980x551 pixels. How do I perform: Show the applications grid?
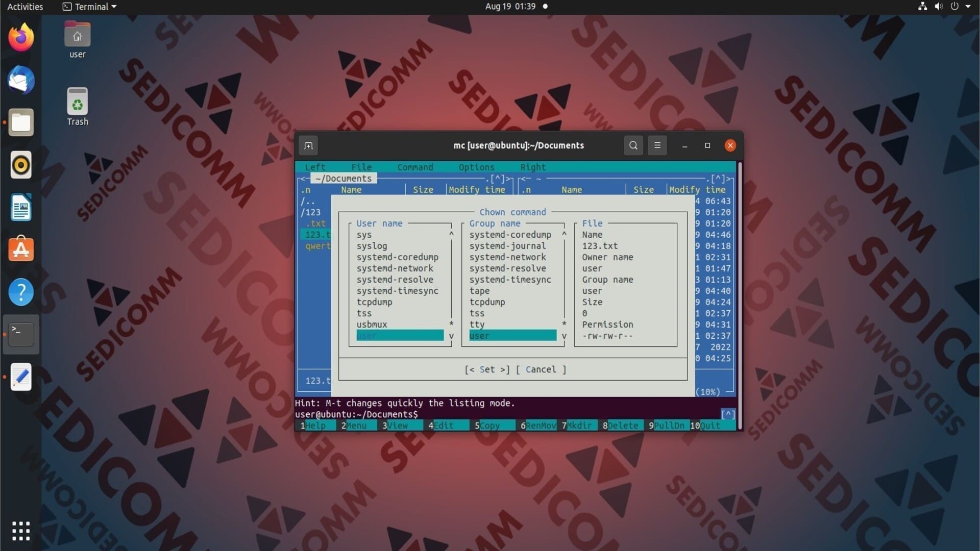(x=21, y=531)
